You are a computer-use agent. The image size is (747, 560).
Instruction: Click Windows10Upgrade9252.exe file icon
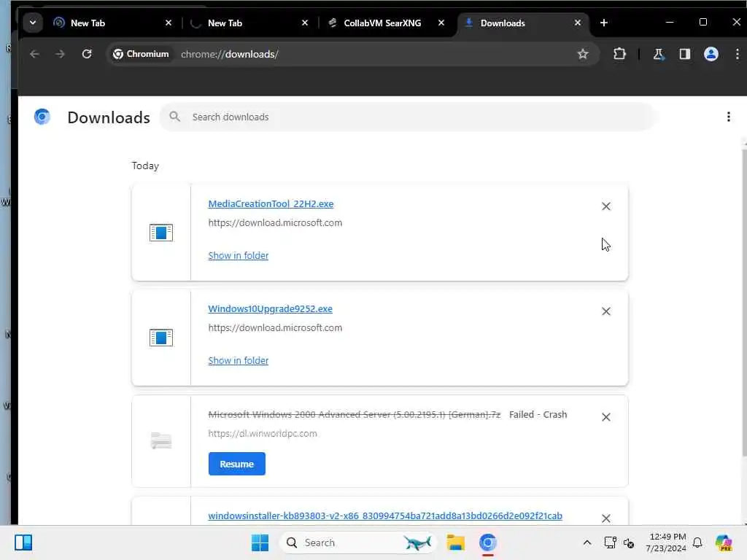(x=161, y=338)
